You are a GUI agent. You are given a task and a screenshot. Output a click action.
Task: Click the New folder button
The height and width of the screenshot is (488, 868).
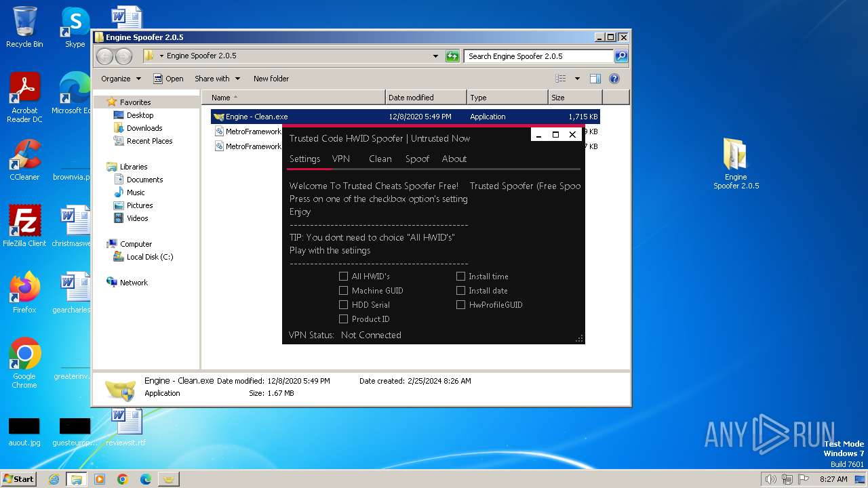tap(271, 79)
